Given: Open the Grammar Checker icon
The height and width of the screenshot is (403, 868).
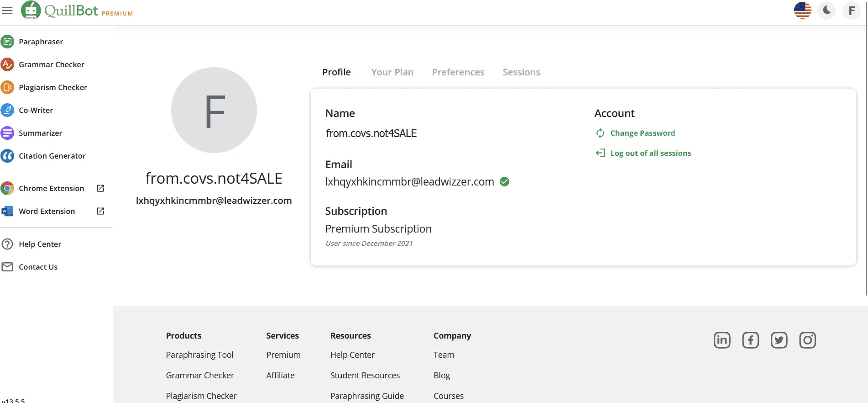Looking at the screenshot, I should click(7, 64).
